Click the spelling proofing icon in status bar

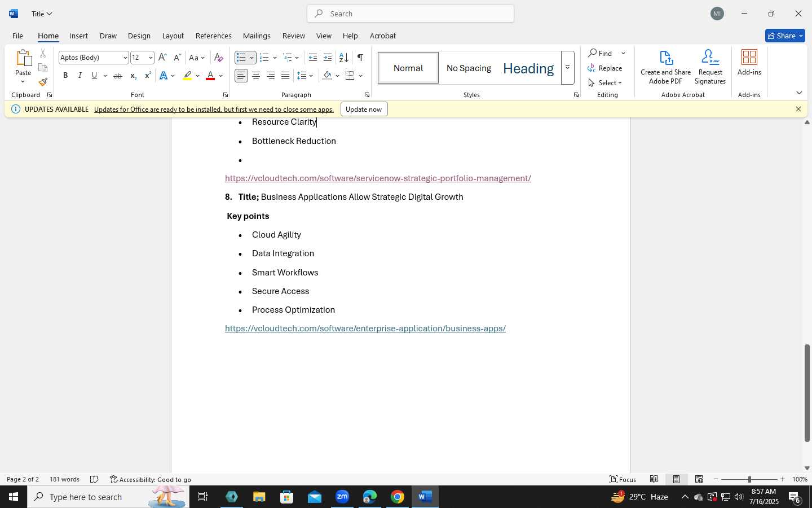point(94,479)
